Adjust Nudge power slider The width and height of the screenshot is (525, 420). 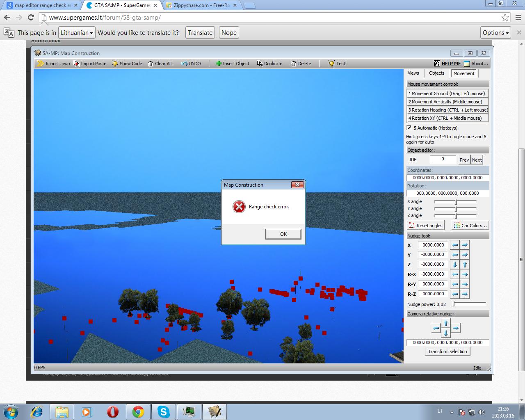coord(469,304)
